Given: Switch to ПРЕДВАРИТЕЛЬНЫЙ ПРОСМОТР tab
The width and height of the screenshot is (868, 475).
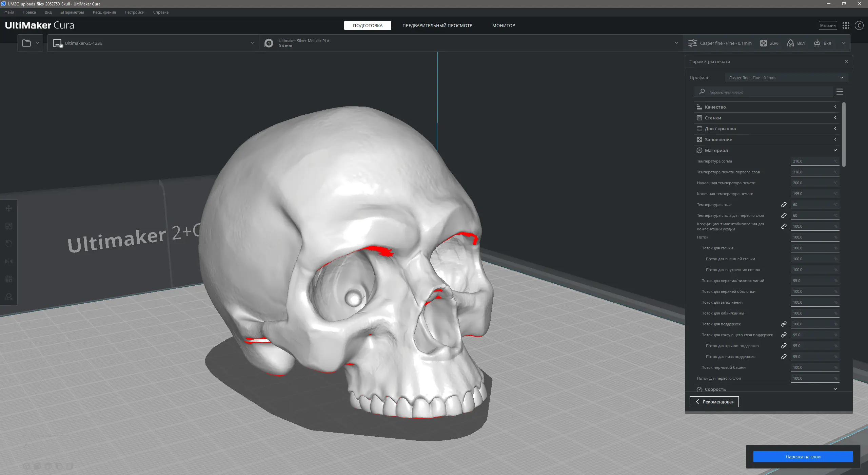Looking at the screenshot, I should 437,25.
